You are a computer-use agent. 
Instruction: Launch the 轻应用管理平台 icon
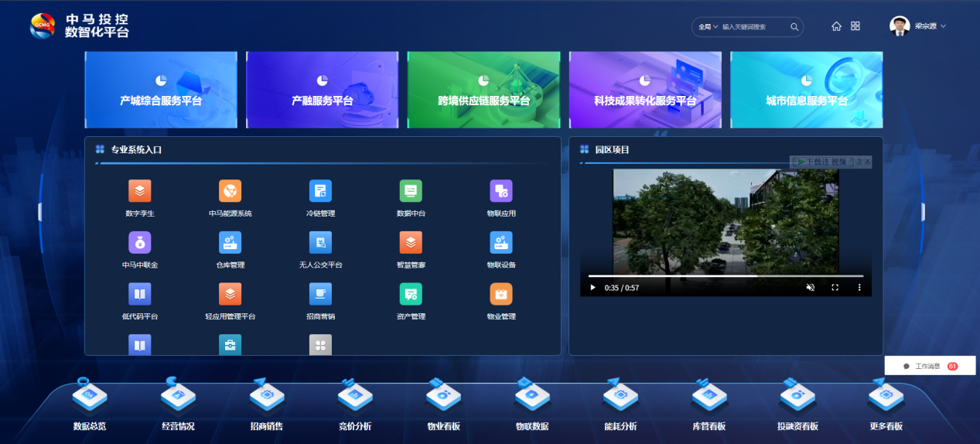tap(230, 294)
